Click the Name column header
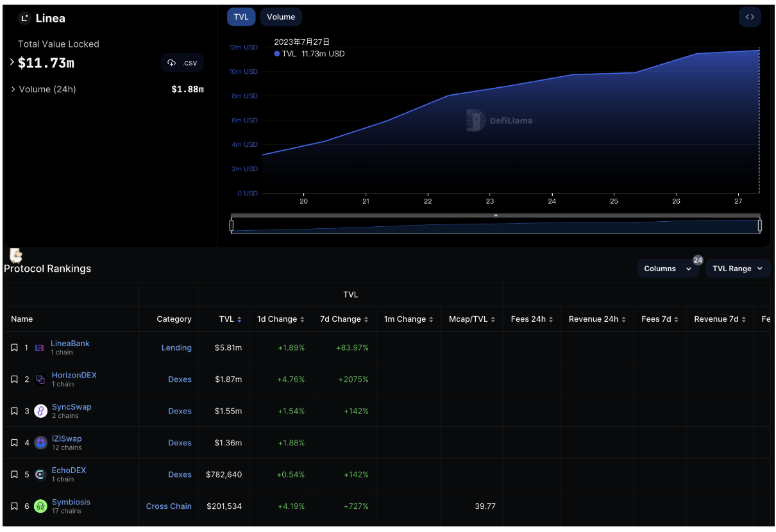This screenshot has width=776, height=532. [x=22, y=319]
